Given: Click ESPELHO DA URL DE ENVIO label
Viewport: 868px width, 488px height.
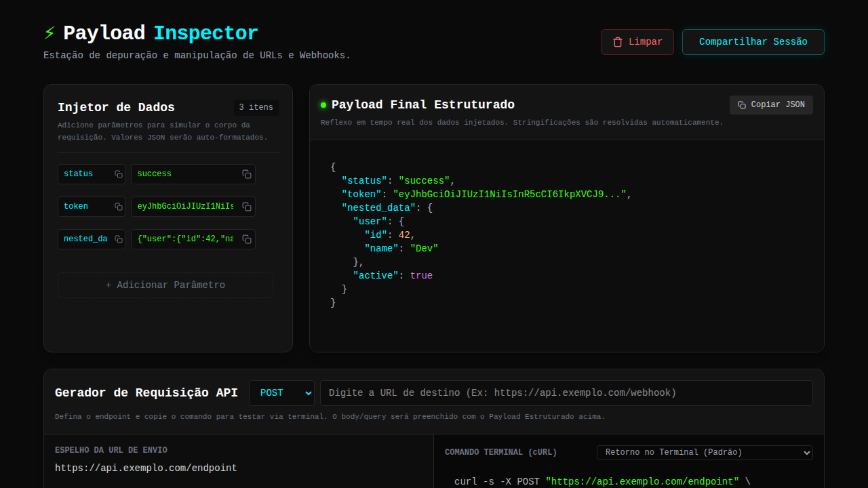Looking at the screenshot, I should click(111, 450).
